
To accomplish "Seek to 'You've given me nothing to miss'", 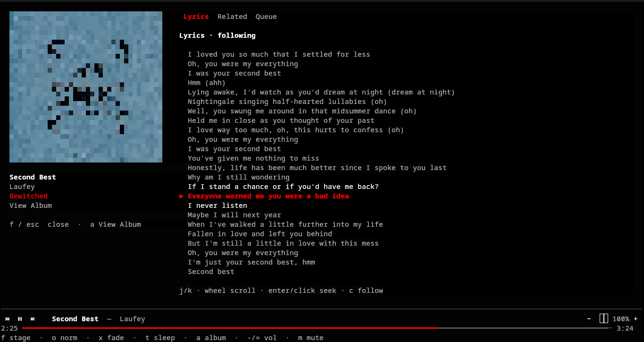I will (x=253, y=158).
